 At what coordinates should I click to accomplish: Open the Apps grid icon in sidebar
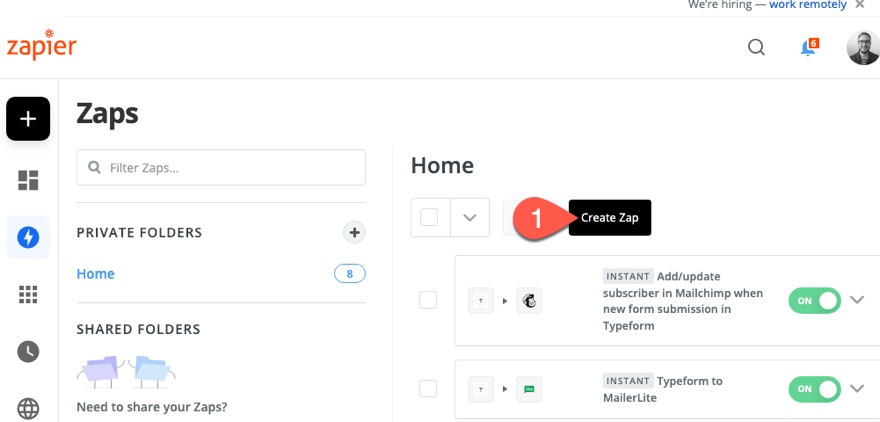[x=28, y=294]
